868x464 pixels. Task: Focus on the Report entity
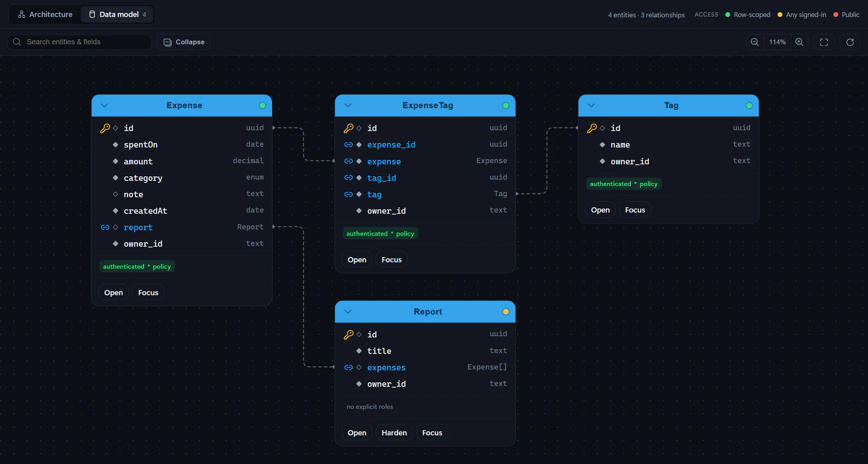[432, 433]
